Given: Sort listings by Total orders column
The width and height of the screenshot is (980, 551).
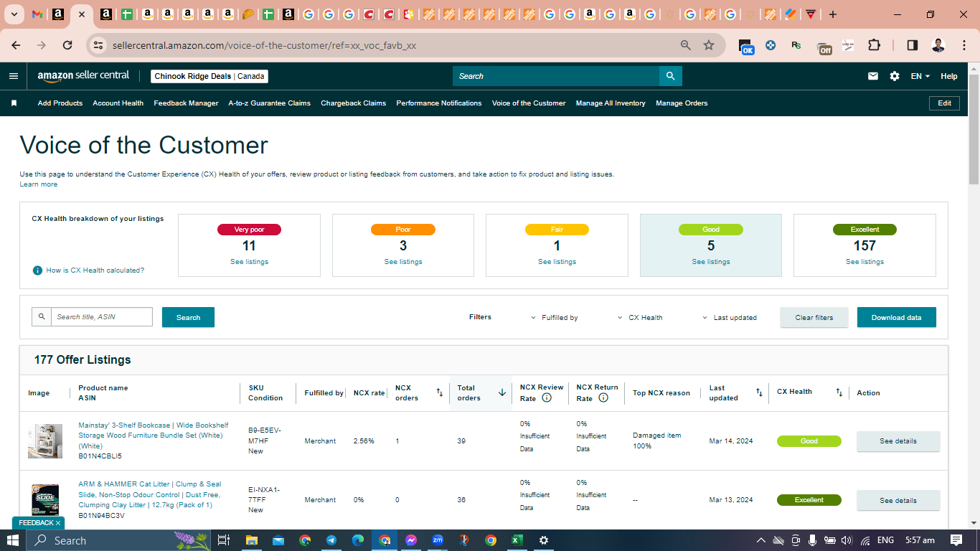Looking at the screenshot, I should pyautogui.click(x=502, y=392).
